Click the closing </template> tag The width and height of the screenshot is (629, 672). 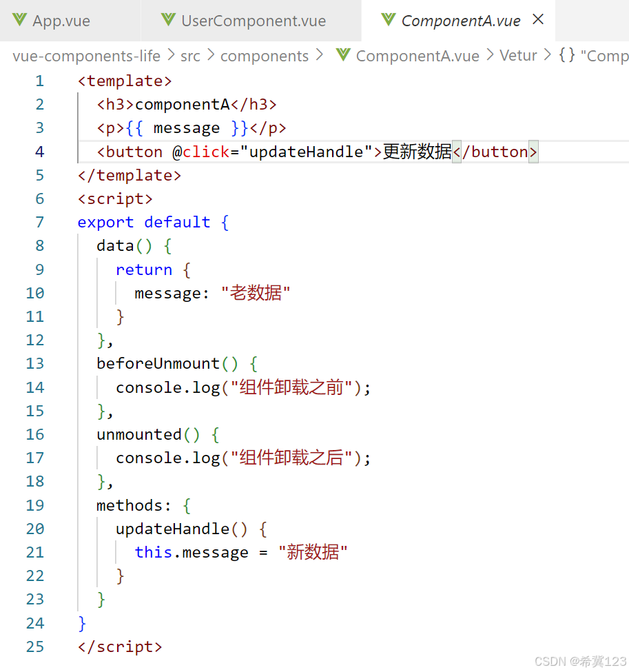[130, 175]
